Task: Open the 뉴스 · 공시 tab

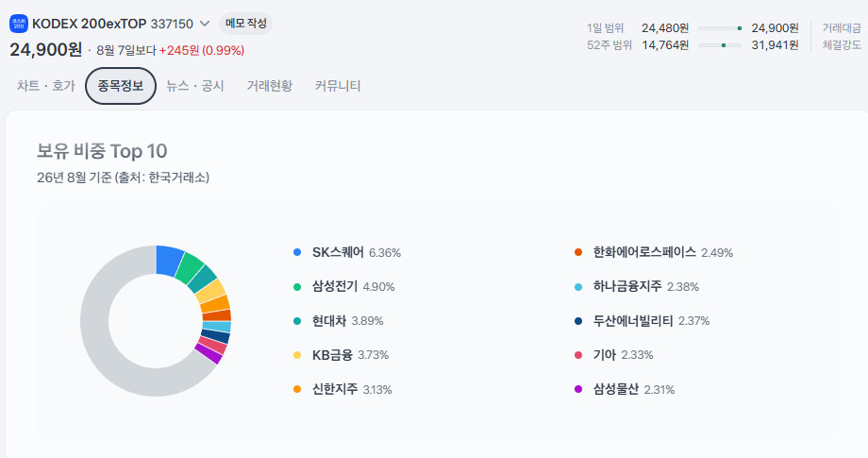Action: click(x=195, y=86)
